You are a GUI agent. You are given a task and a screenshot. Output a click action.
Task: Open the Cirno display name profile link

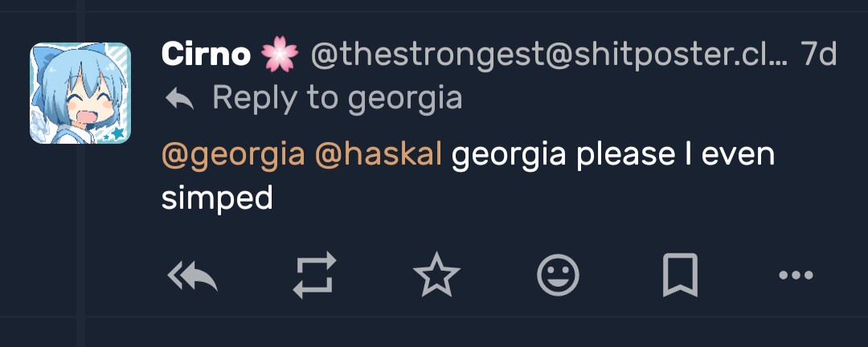coord(205,55)
